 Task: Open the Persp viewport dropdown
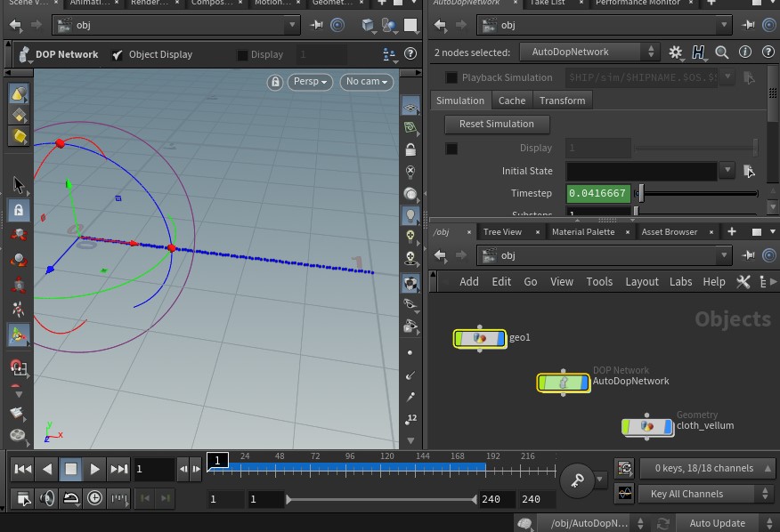point(310,82)
